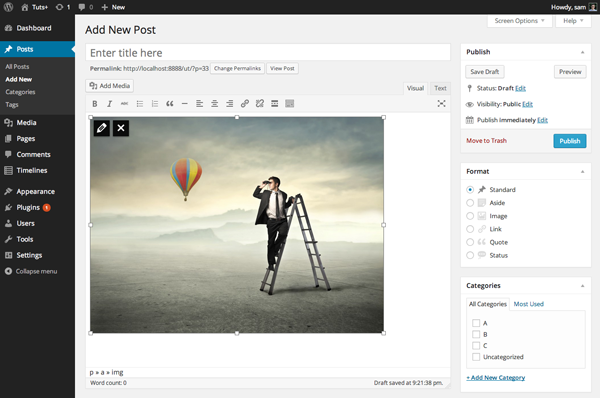The width and height of the screenshot is (600, 398).
Task: Align text left
Action: pyautogui.click(x=199, y=104)
